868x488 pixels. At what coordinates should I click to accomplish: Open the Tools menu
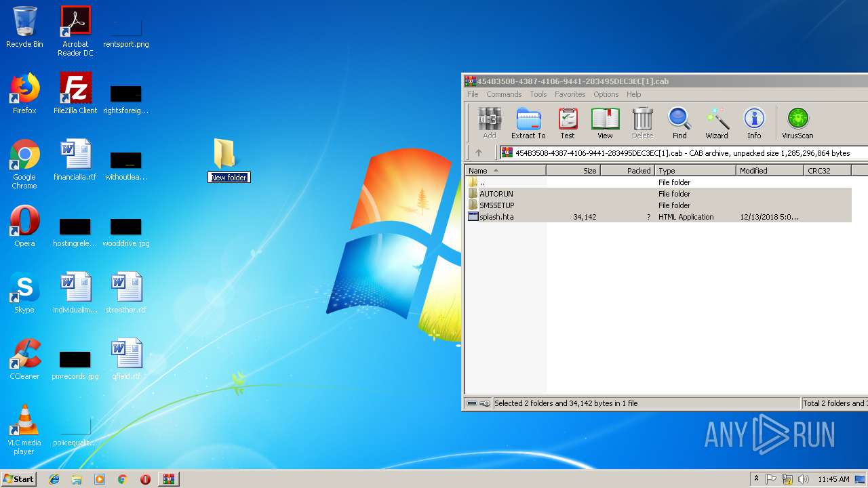tap(538, 94)
